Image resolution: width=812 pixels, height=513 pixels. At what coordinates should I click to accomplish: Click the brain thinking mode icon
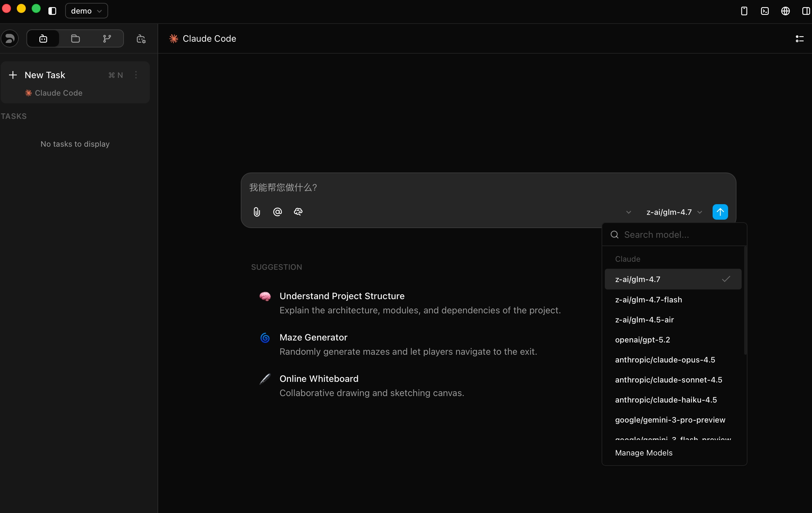[298, 212]
